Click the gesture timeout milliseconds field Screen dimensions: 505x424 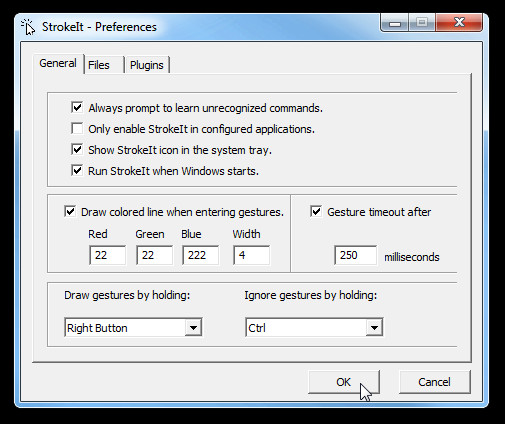[356, 255]
